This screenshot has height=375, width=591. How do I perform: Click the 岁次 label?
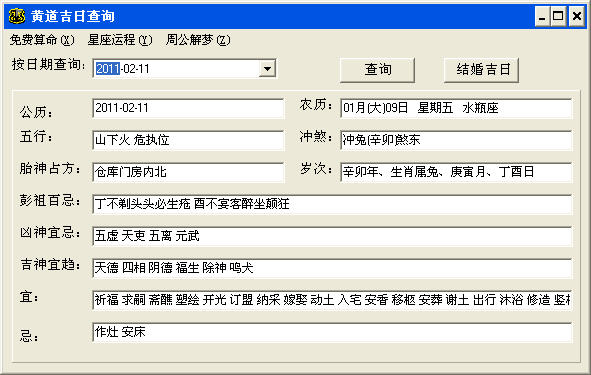click(316, 169)
